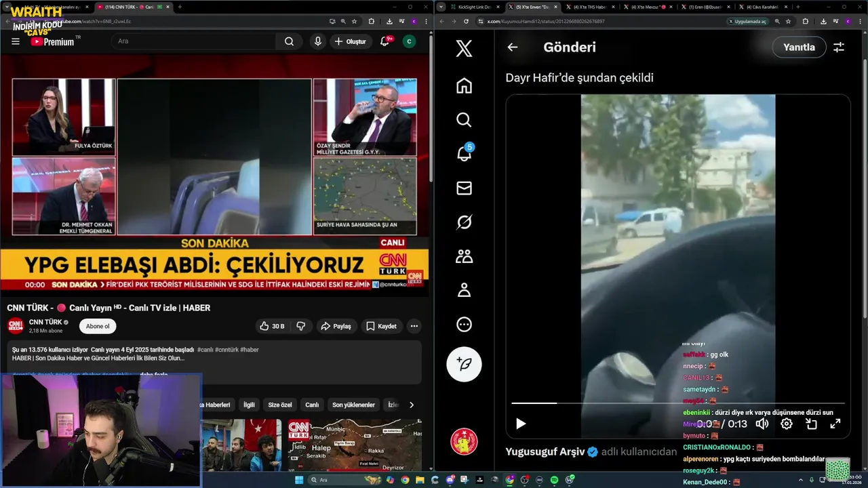Open YouTube notifications bell
Screen dimensions: 868x488
tap(384, 41)
